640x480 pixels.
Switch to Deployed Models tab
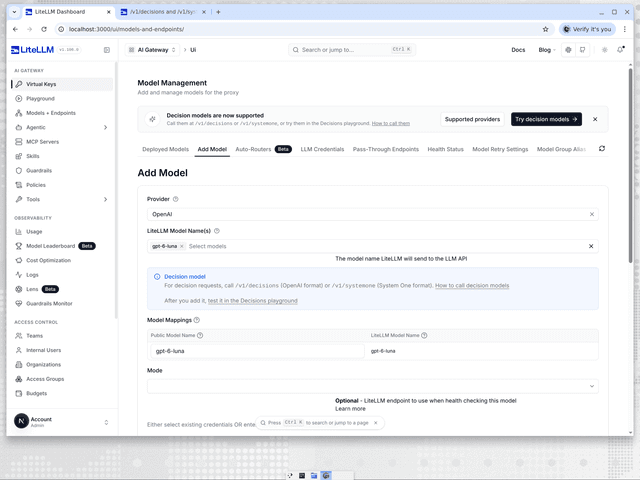(165, 149)
